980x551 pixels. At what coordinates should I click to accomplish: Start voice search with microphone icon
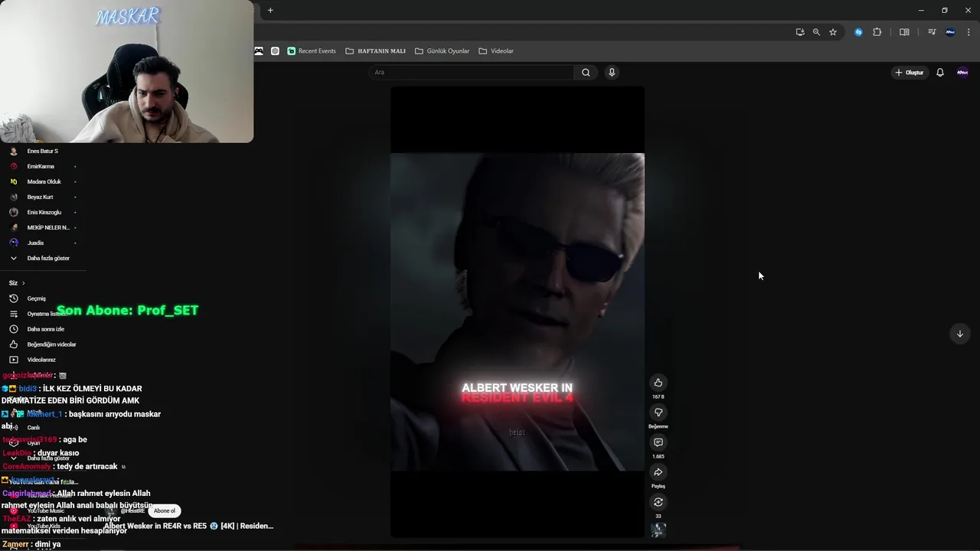[x=611, y=73]
